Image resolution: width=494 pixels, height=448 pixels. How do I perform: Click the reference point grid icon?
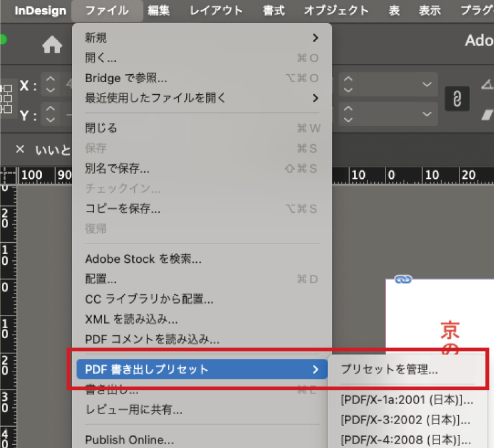pyautogui.click(x=6, y=99)
